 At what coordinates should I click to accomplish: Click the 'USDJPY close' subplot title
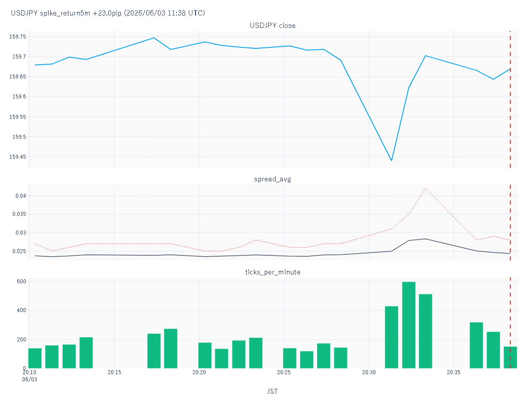click(x=273, y=25)
